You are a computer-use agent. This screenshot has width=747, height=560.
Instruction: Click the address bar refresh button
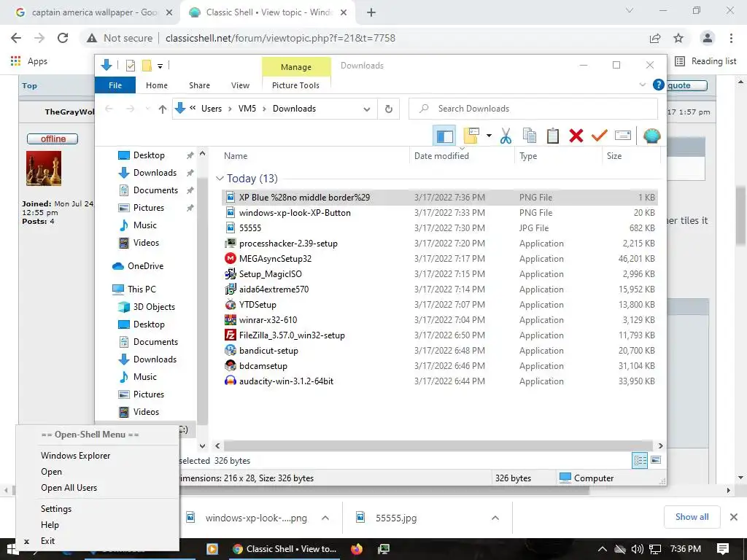[389, 109]
